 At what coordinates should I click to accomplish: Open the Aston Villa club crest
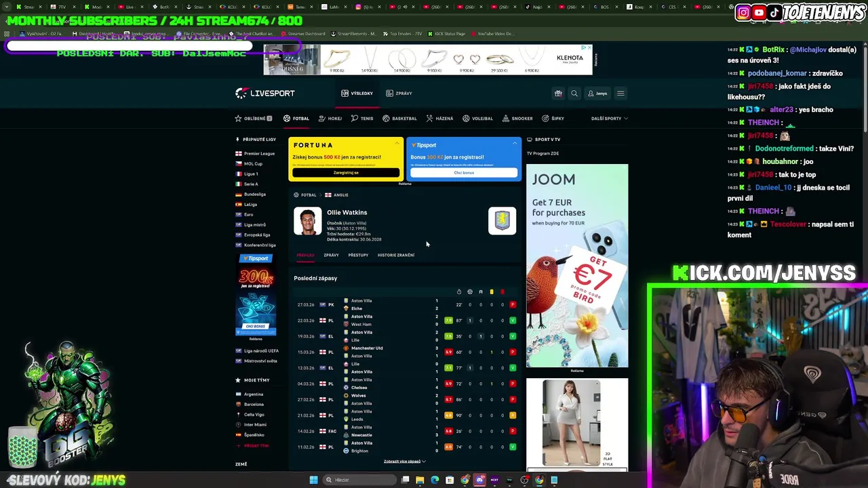[x=502, y=221]
